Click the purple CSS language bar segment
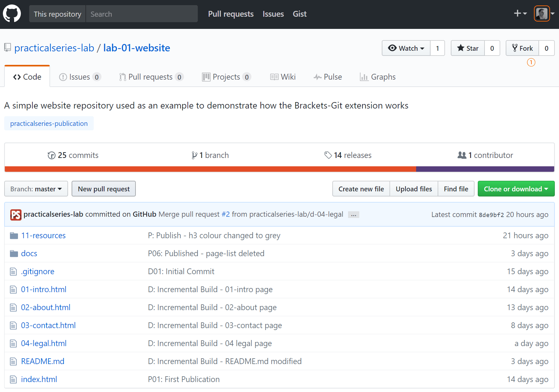Image resolution: width=559 pixels, height=392 pixels. coord(485,169)
